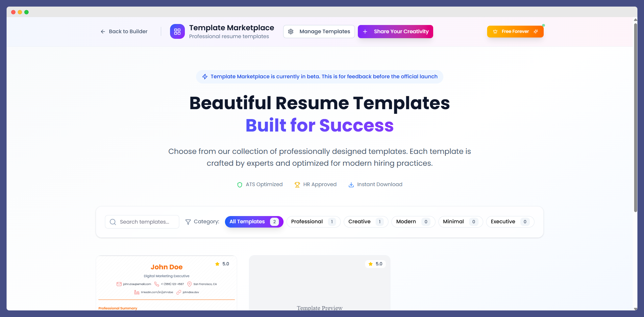Viewport: 644px width, 317px height.
Task: Enable the Minimal category filter
Action: (460, 222)
